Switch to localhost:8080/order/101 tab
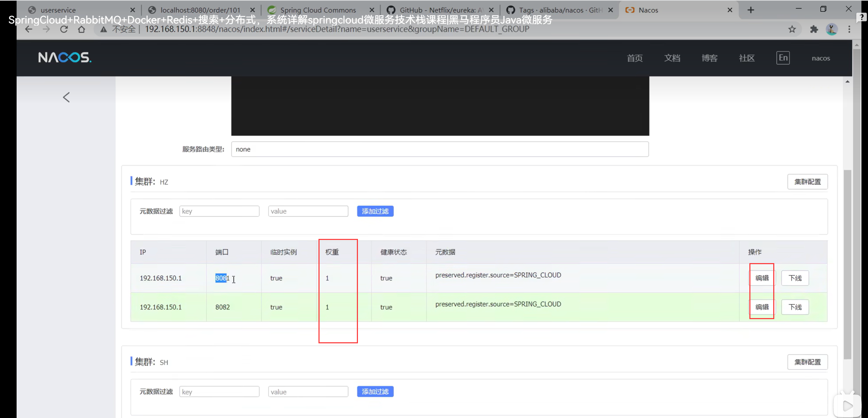 click(x=200, y=10)
